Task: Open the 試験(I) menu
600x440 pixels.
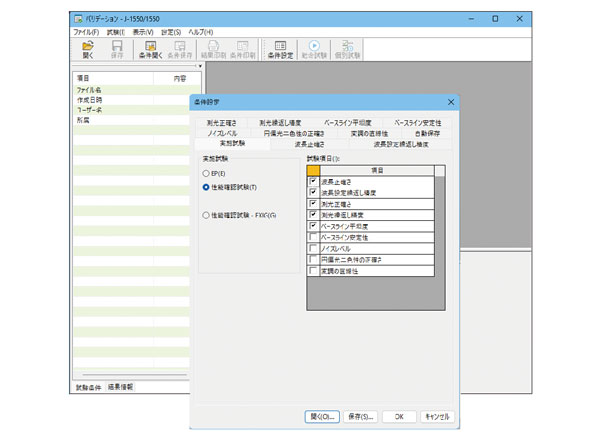Action: (x=116, y=32)
